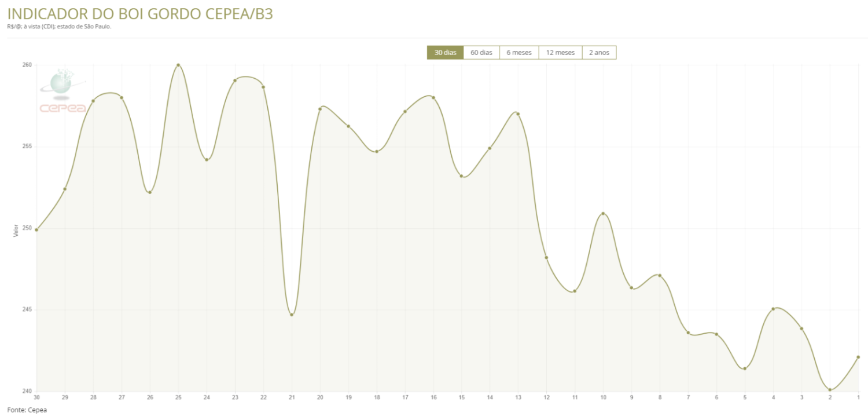868x420 pixels.
Task: Click the x-axis tick label "13"
Action: coord(518,397)
